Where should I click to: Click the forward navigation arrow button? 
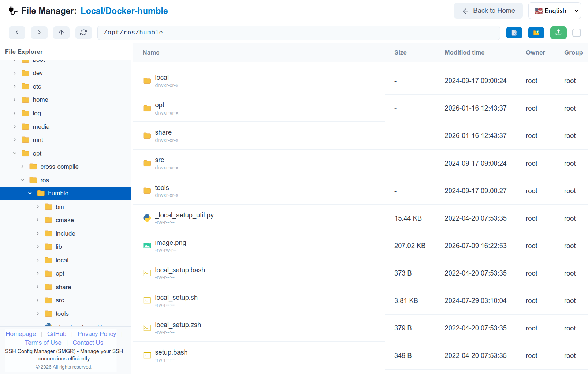coord(39,33)
